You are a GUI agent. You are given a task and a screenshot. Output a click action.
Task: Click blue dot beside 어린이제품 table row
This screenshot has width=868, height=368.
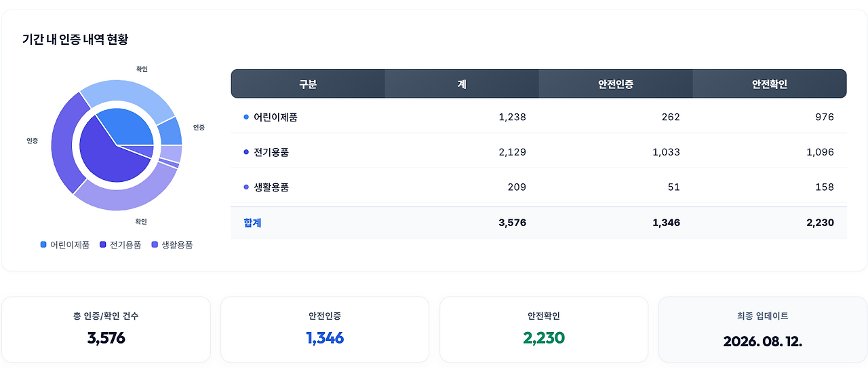(246, 117)
